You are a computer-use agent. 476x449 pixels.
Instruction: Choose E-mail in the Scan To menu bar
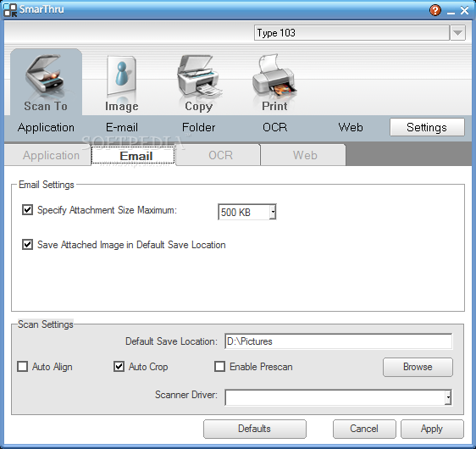(122, 127)
